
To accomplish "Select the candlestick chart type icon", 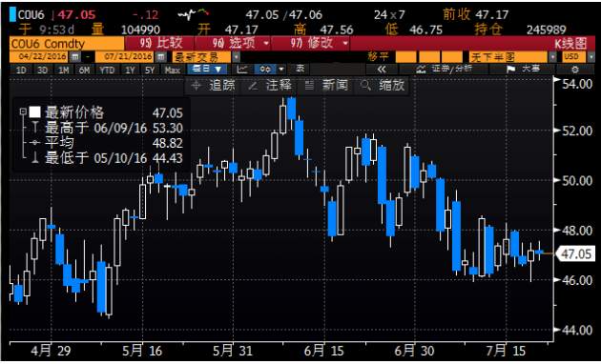I will (x=265, y=70).
